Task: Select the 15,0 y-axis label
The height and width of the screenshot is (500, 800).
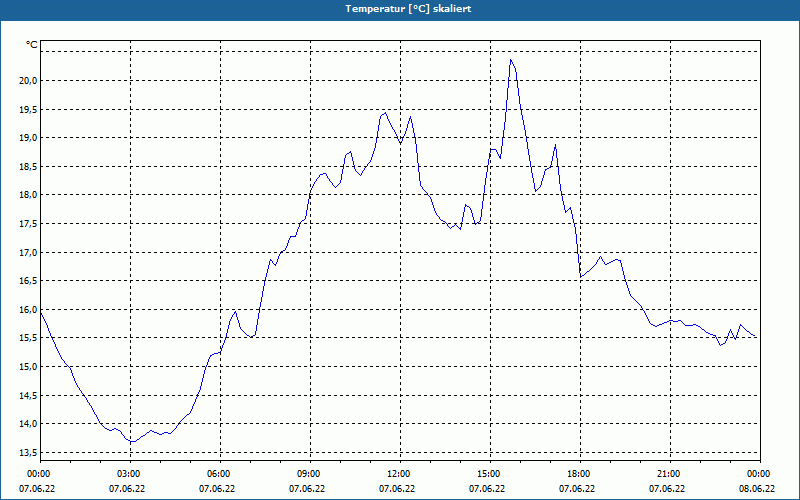Action: point(28,366)
